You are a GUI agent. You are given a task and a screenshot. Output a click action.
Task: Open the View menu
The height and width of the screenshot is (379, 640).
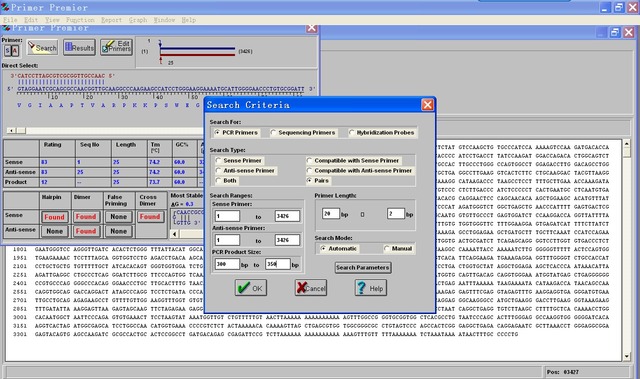[x=52, y=20]
